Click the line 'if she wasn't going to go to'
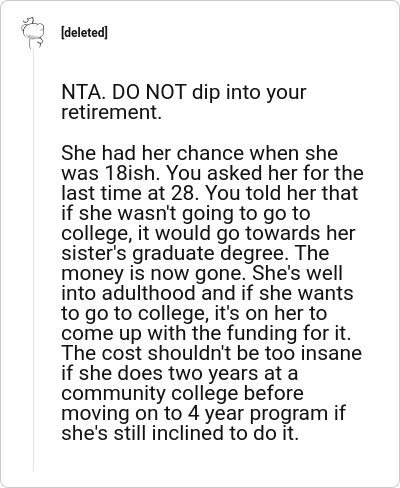The image size is (400, 488). coord(186,213)
